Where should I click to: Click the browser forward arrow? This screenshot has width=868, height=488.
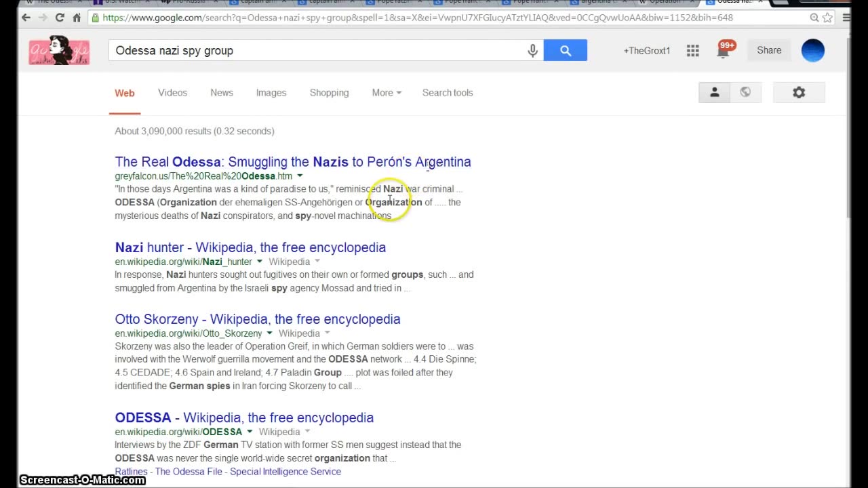(43, 18)
